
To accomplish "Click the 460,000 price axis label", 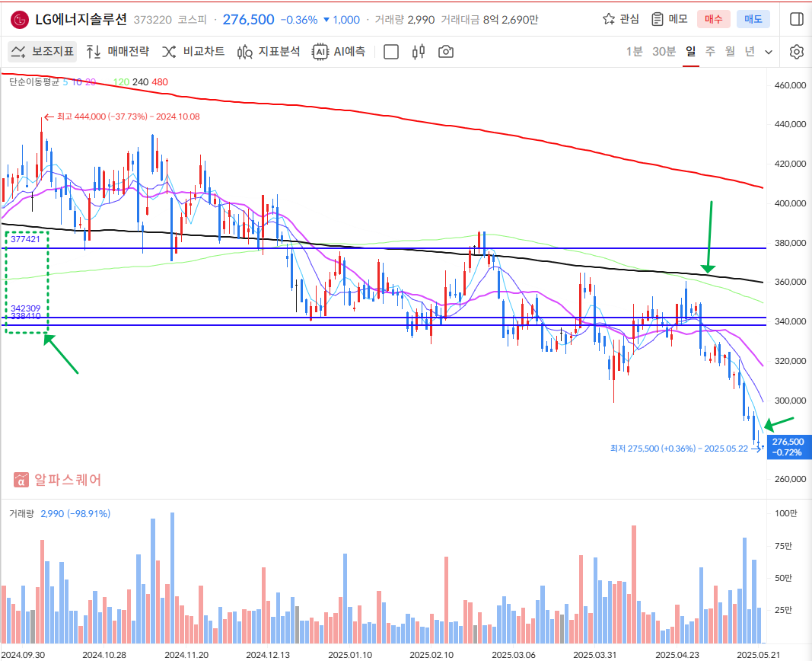I will 790,85.
